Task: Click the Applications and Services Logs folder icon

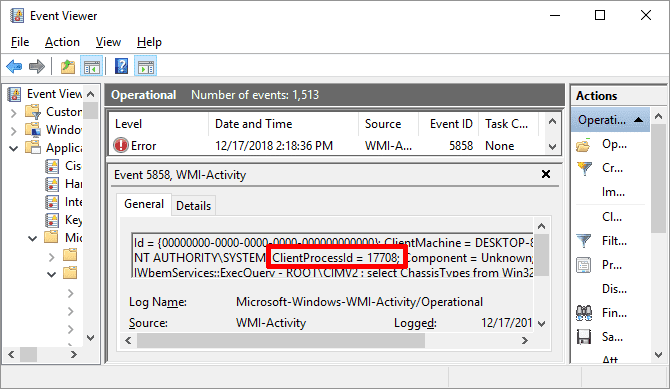Action: point(33,147)
